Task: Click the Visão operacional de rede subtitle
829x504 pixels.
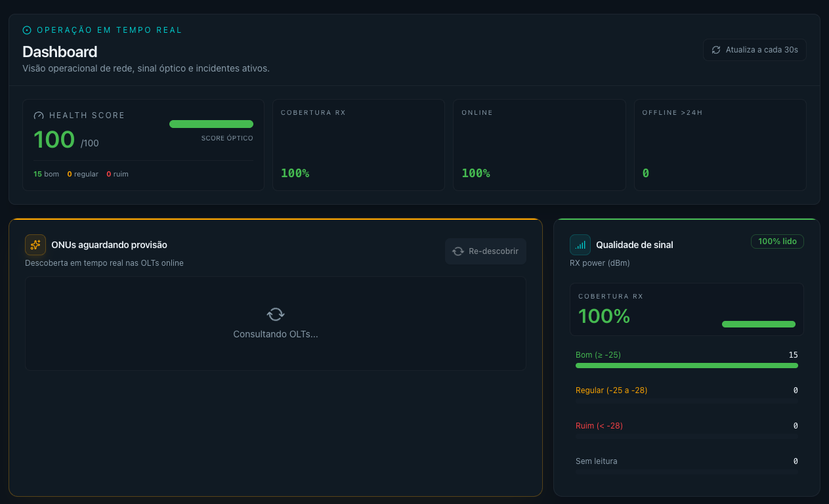Action: 146,68
